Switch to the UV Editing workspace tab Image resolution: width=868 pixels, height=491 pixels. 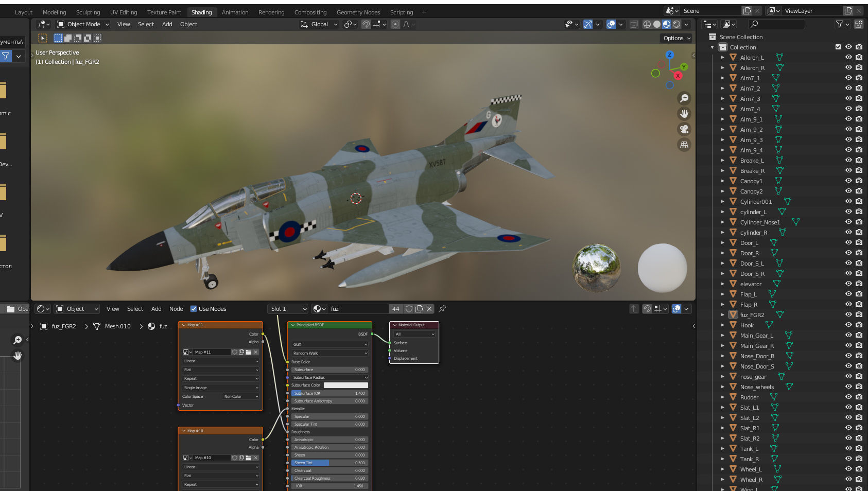click(x=124, y=12)
